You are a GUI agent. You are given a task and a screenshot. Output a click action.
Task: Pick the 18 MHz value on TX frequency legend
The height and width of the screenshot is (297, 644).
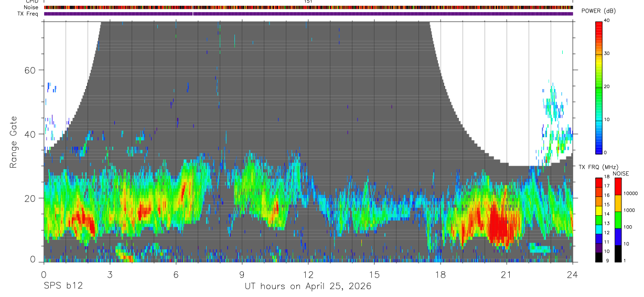606,177
